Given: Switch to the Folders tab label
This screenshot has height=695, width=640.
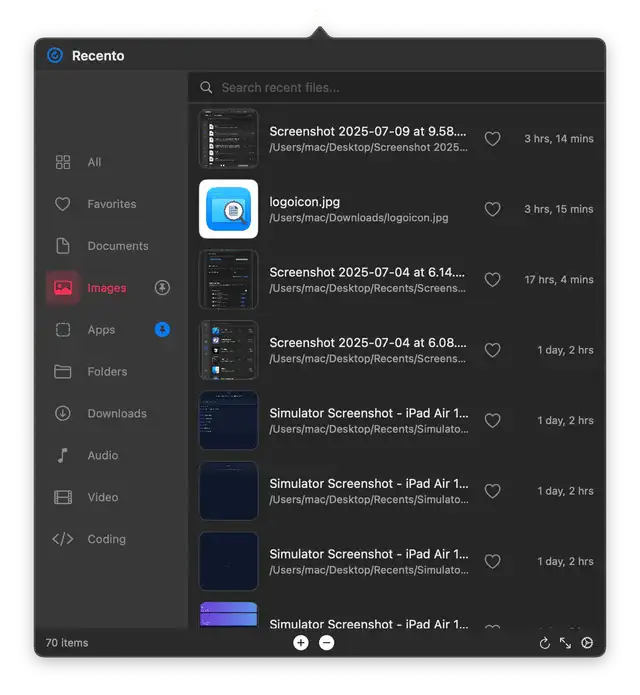Looking at the screenshot, I should coord(107,371).
